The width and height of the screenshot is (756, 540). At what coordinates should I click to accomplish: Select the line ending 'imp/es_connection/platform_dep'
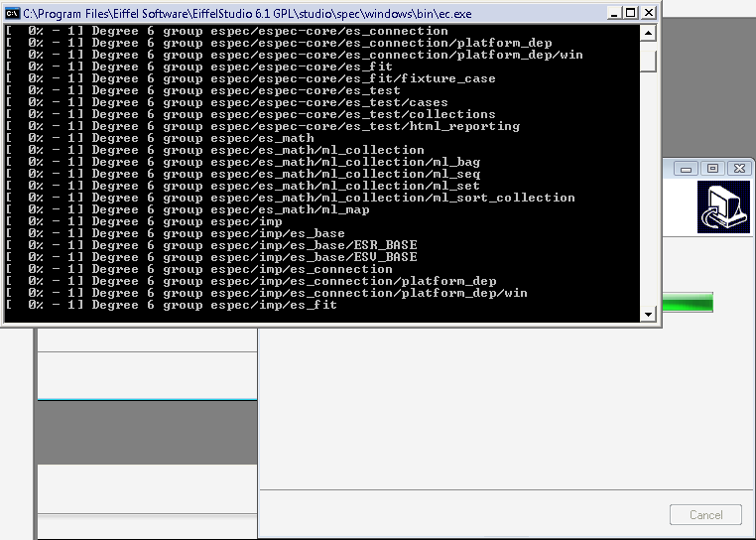tap(251, 281)
